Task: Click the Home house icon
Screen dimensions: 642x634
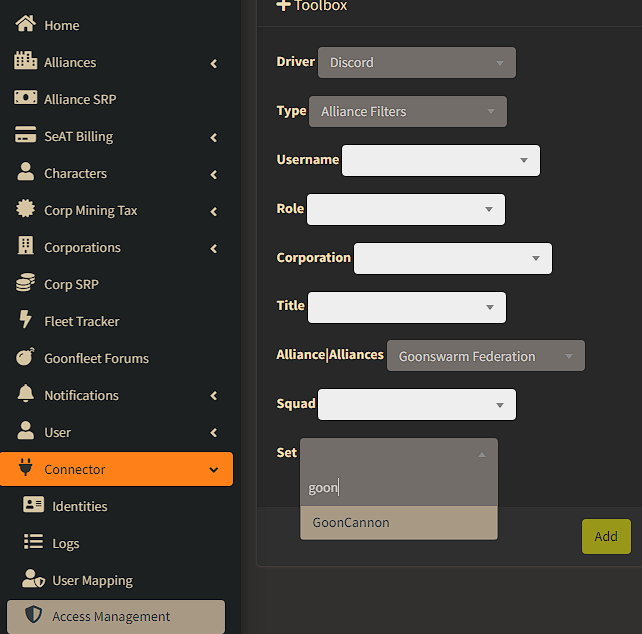Action: pos(26,25)
